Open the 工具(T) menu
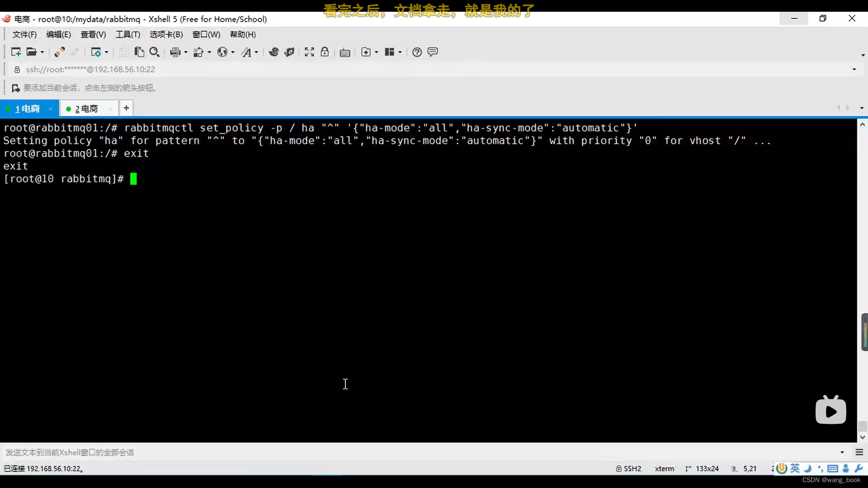The width and height of the screenshot is (868, 488). pyautogui.click(x=128, y=34)
